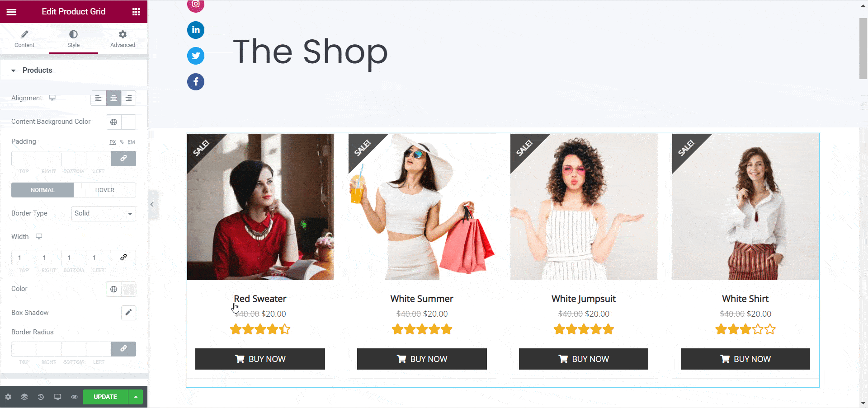Click the Box Shadow edit pencil icon
The width and height of the screenshot is (868, 408).
(x=128, y=313)
